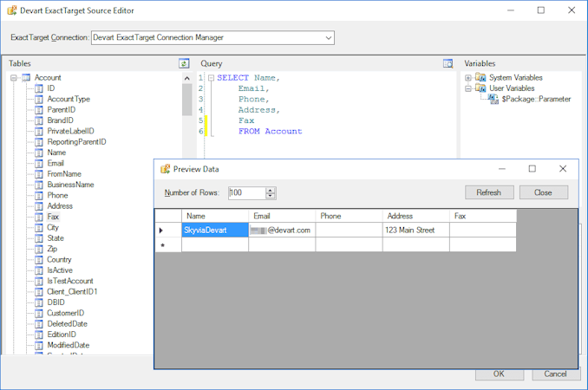
Task: Select the City tree item
Action: tap(53, 228)
